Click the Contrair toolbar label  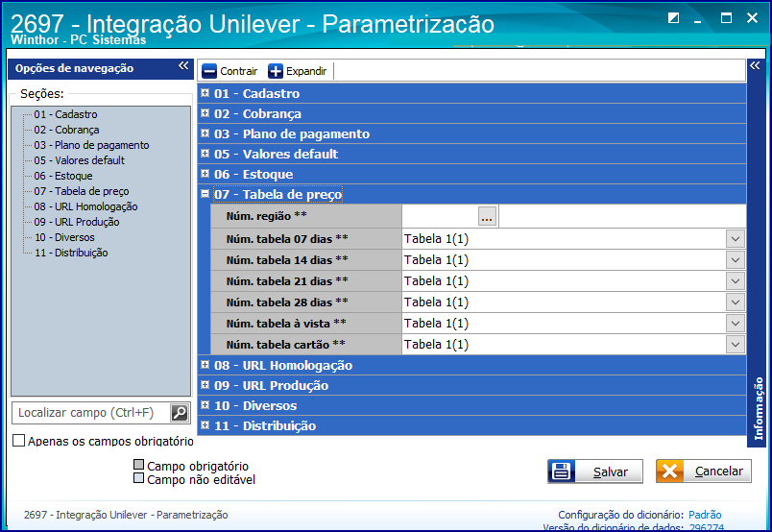pos(239,71)
